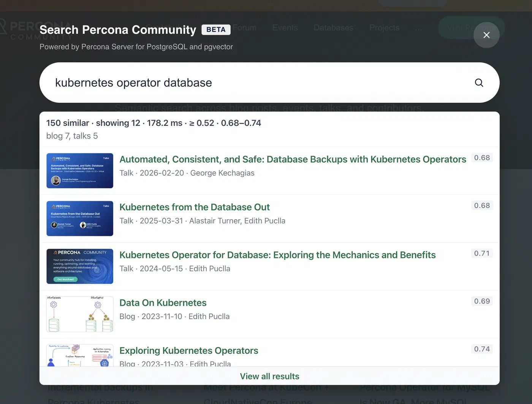The width and height of the screenshot is (532, 404).
Task: Open the 'Data On Kubernetes' blog post
Action: (163, 303)
